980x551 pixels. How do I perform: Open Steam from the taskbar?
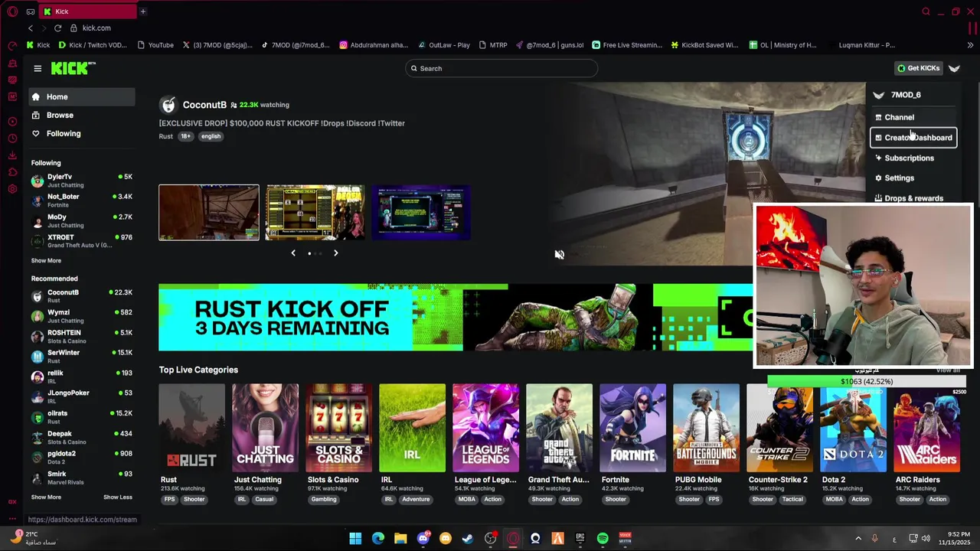pos(468,539)
